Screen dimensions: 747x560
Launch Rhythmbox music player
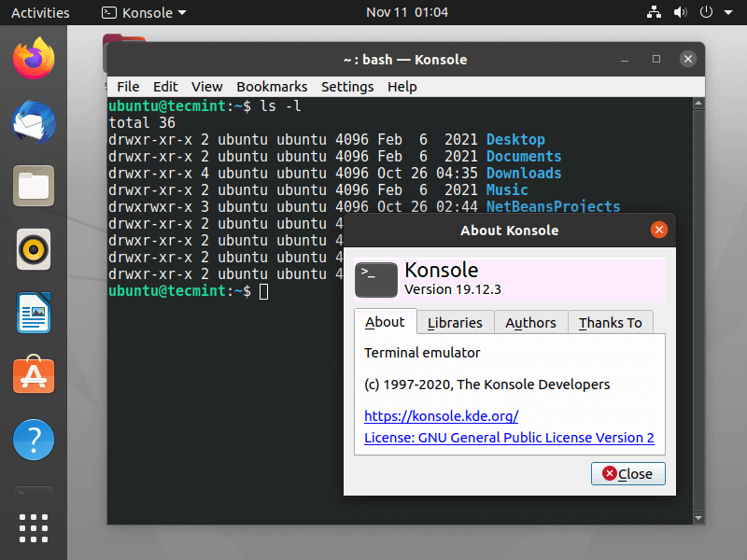34,249
